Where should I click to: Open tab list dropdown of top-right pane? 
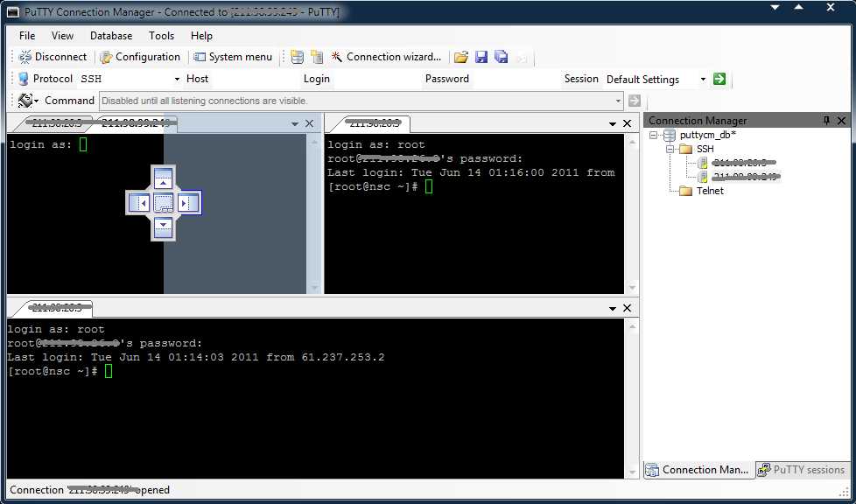(x=613, y=124)
